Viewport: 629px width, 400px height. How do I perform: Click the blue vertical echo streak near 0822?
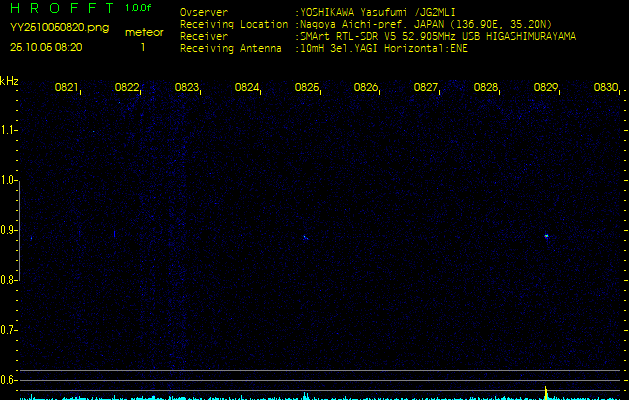point(115,234)
